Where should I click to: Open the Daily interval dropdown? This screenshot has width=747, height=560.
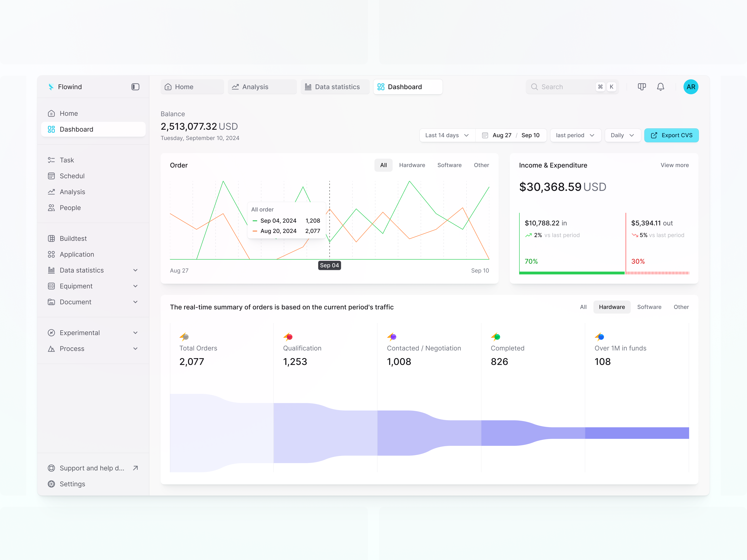622,135
